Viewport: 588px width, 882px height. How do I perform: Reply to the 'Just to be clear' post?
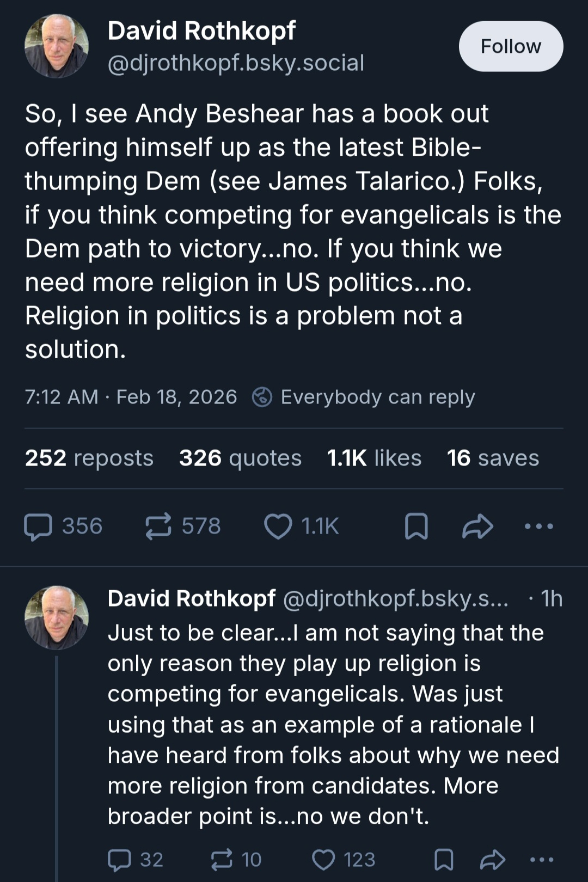120,860
